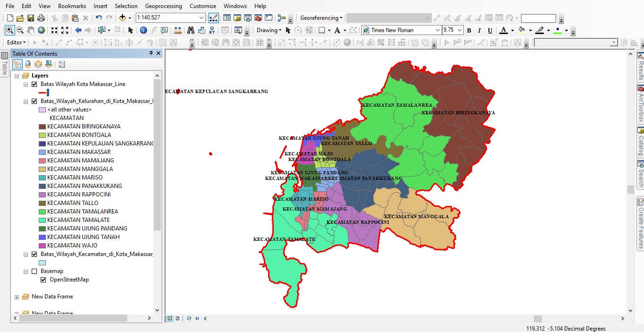Activate the Zoom In tool
This screenshot has height=332, width=644.
pos(9,30)
